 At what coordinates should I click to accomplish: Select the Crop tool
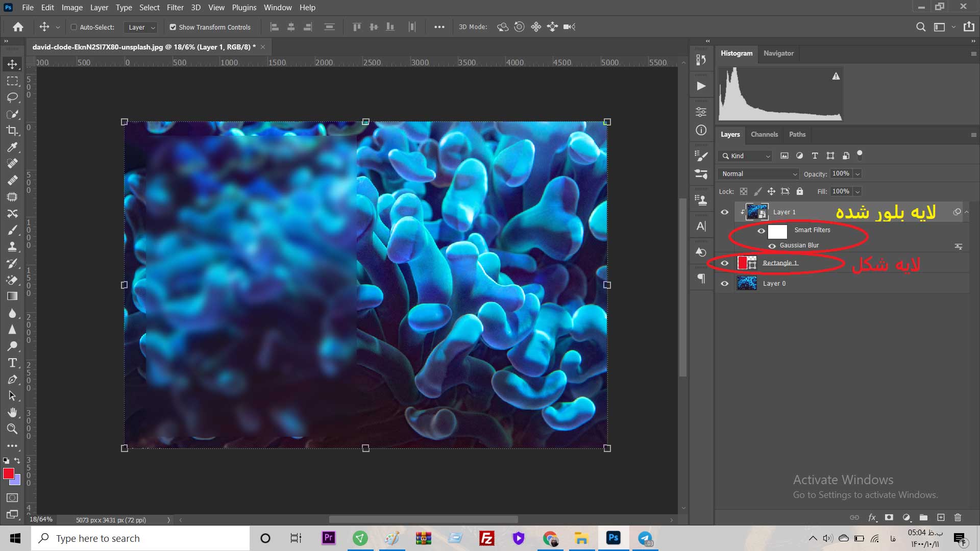pyautogui.click(x=12, y=131)
